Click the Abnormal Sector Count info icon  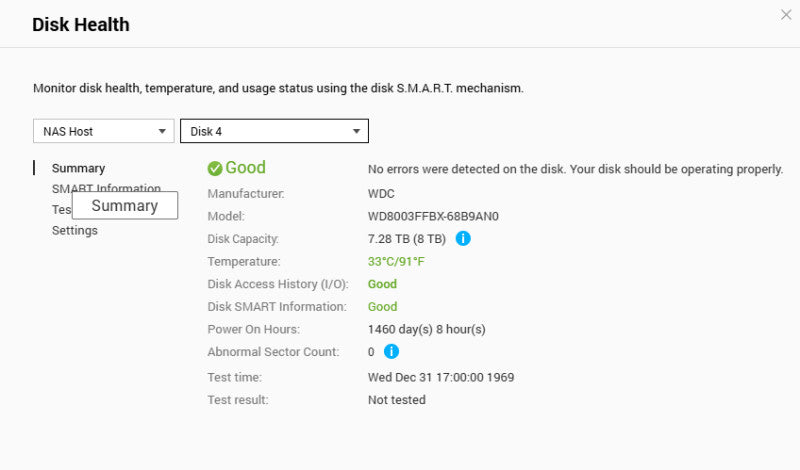391,351
